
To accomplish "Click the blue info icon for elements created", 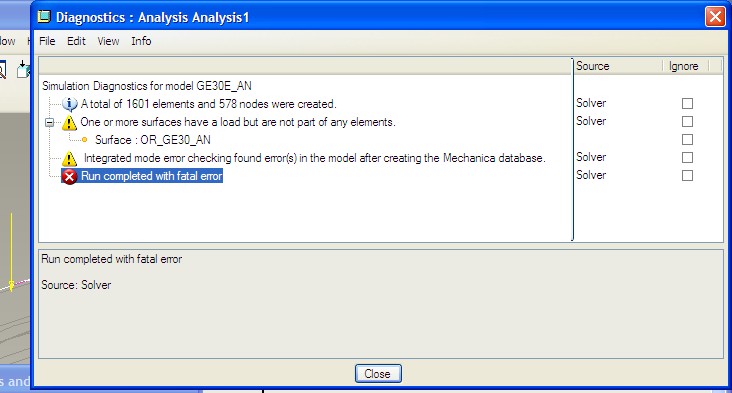I will (x=70, y=104).
